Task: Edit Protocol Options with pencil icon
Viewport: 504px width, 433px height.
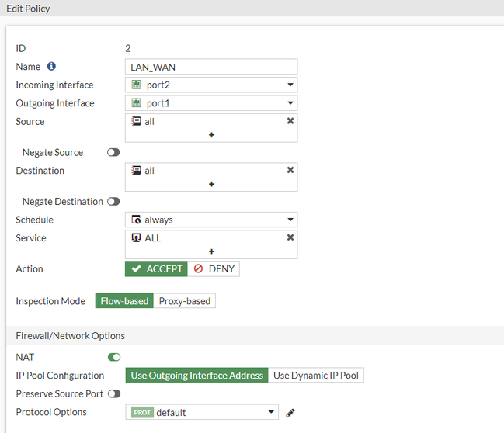Action: (290, 413)
